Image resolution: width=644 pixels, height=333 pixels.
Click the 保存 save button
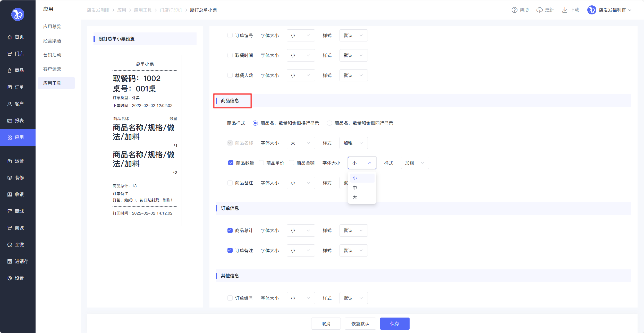point(394,323)
